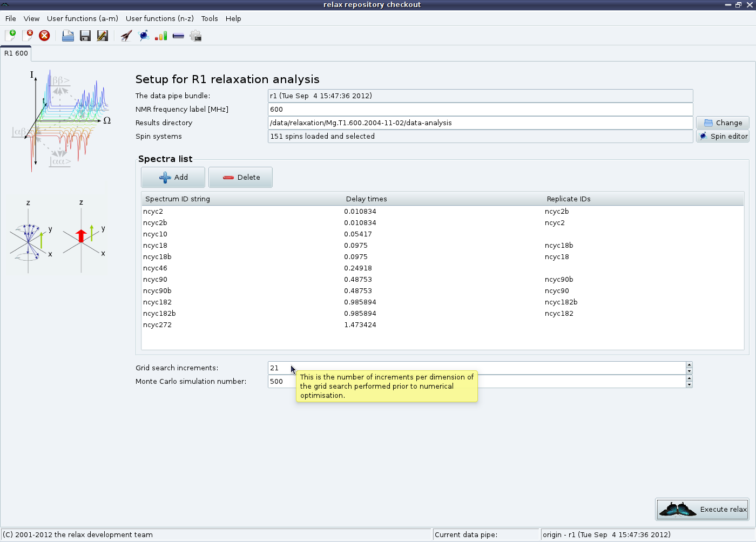Open a saved relax state file
Image resolution: width=756 pixels, height=542 pixels.
(x=68, y=36)
